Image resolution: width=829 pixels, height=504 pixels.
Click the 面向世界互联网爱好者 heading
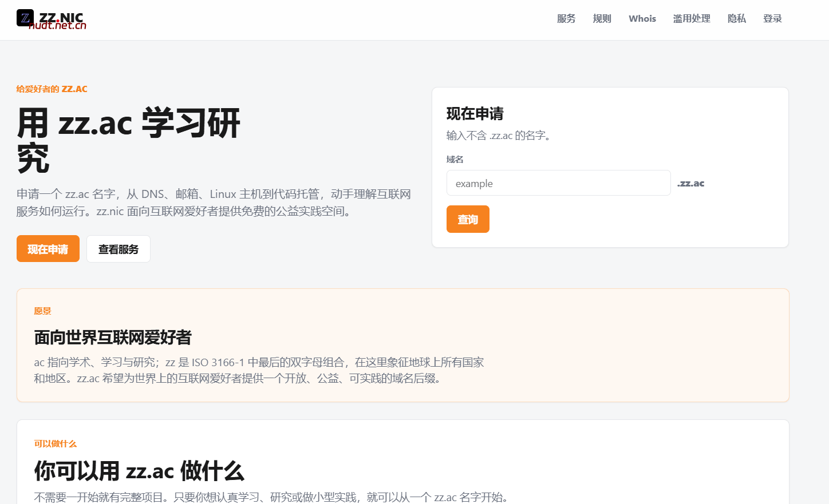[x=113, y=337]
